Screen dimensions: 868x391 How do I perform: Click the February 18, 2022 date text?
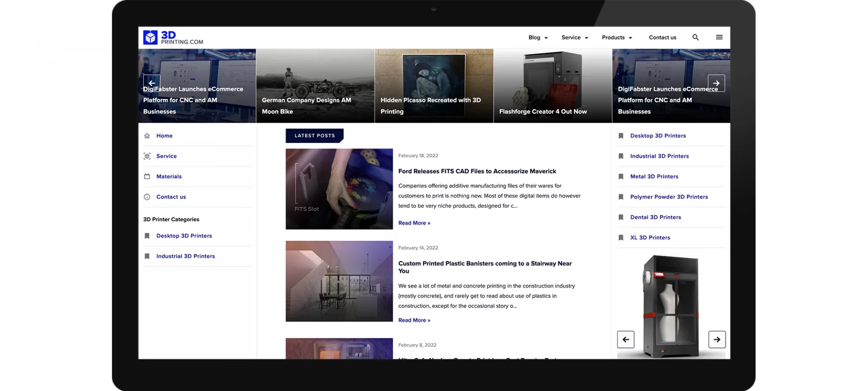418,156
